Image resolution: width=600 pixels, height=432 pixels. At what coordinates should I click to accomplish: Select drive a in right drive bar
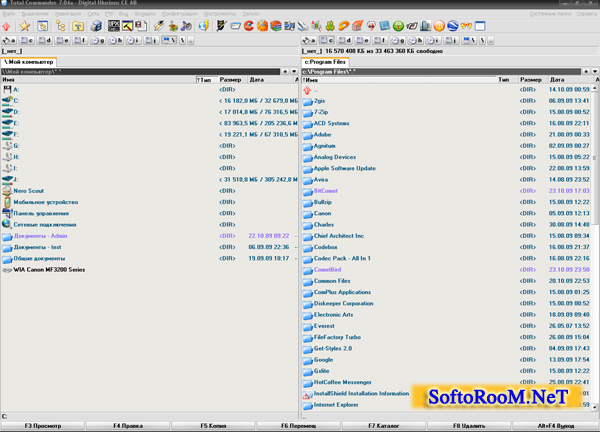point(309,40)
